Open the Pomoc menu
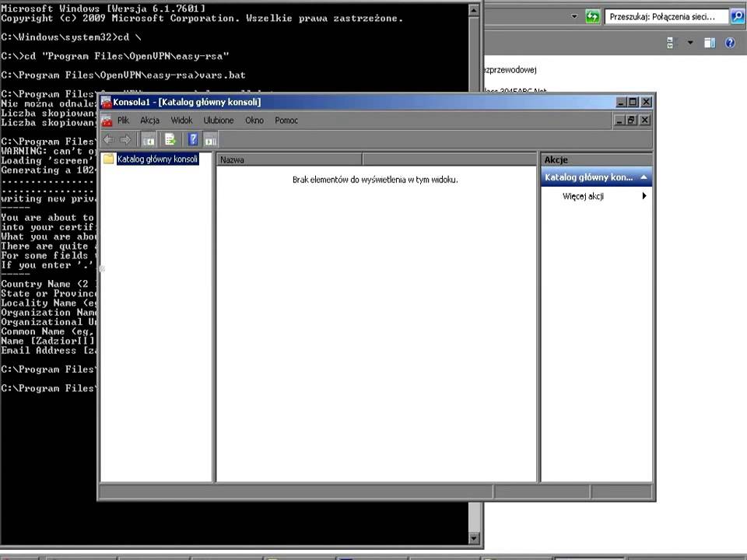747x560 pixels. (286, 121)
